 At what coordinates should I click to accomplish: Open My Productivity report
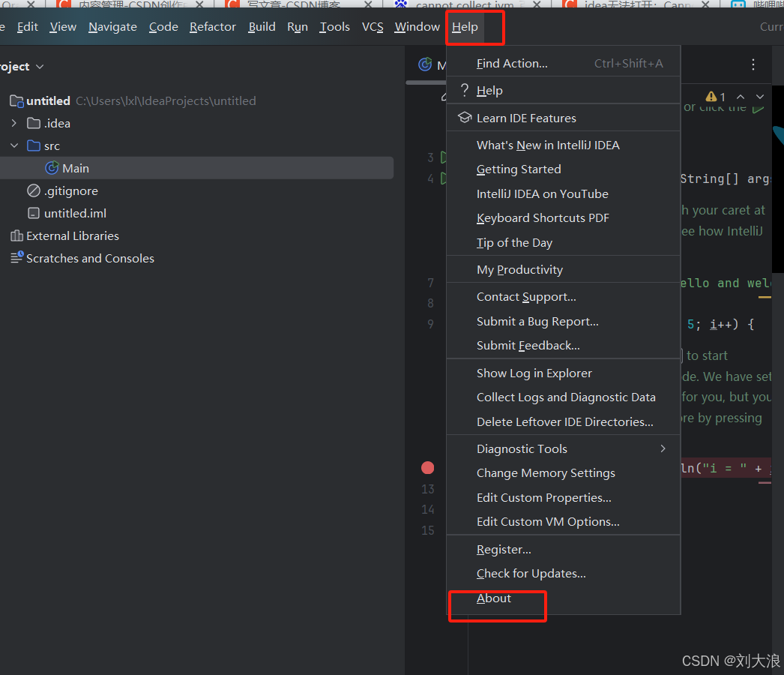click(564, 270)
